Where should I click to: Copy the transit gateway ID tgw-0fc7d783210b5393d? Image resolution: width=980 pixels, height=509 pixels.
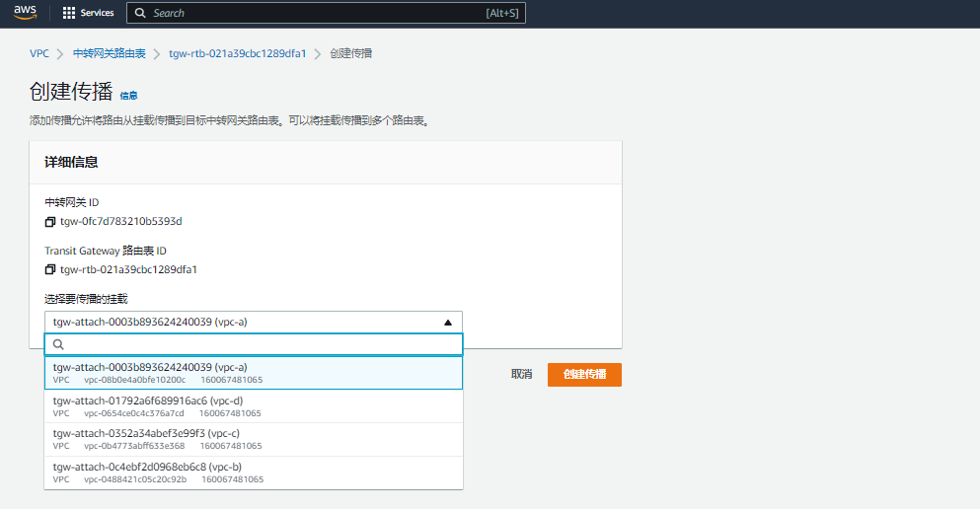coord(50,222)
